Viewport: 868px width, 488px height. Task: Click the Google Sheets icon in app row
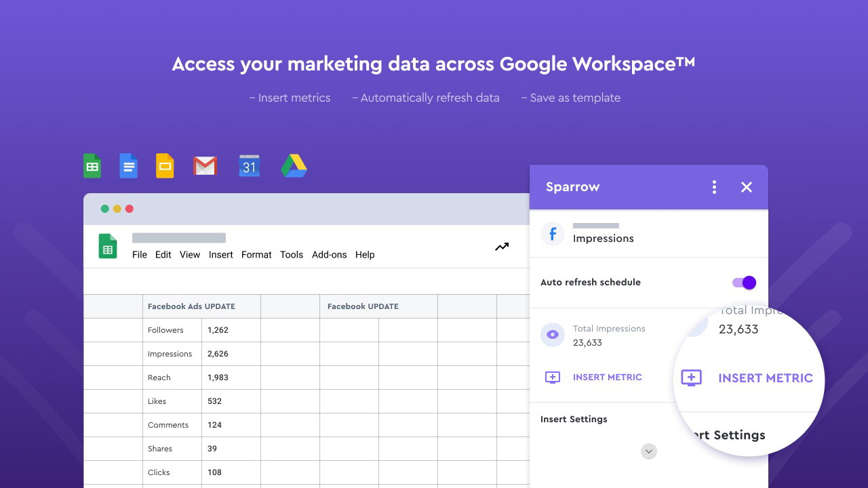tap(92, 166)
